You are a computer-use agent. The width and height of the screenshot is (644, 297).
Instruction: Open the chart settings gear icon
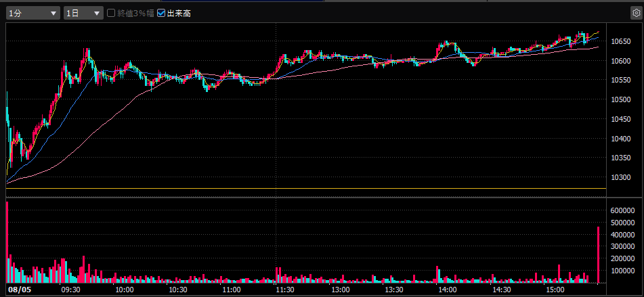coord(635,13)
